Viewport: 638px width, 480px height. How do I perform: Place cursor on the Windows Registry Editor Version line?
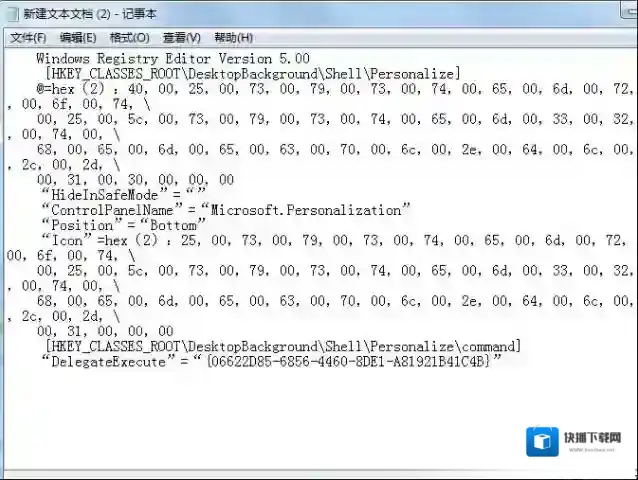172,59
